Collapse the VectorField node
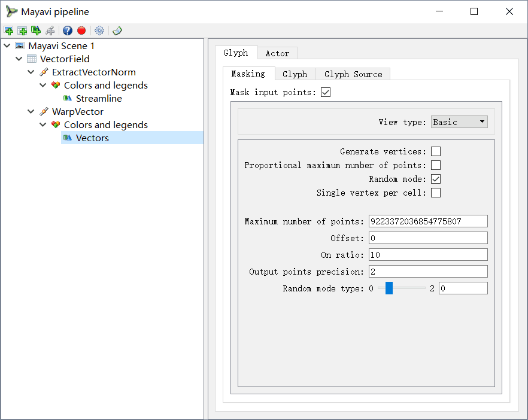The image size is (528, 420). [x=19, y=59]
